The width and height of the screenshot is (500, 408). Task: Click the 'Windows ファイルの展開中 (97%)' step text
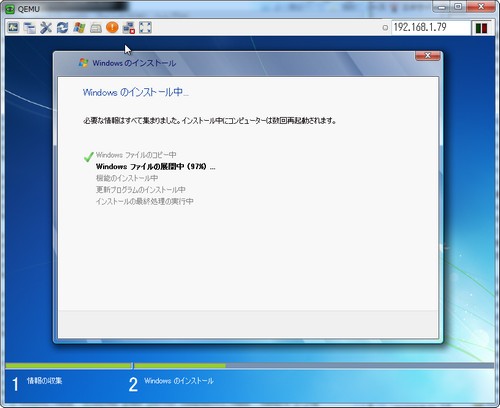point(155,166)
